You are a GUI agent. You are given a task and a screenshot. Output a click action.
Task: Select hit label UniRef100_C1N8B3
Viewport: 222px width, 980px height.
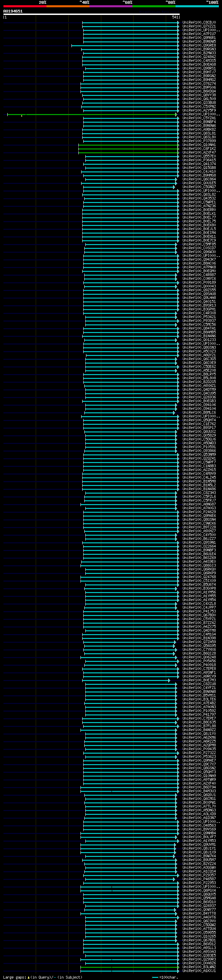point(199,465)
